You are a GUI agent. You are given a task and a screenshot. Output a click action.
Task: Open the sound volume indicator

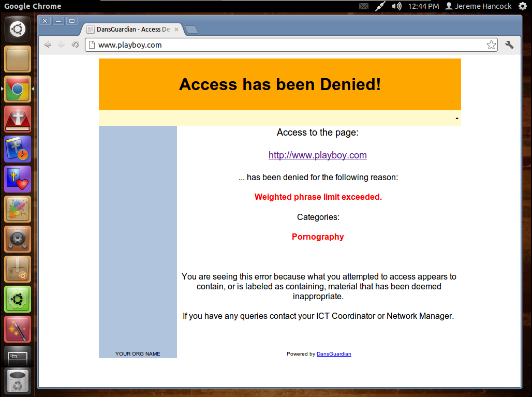[396, 6]
